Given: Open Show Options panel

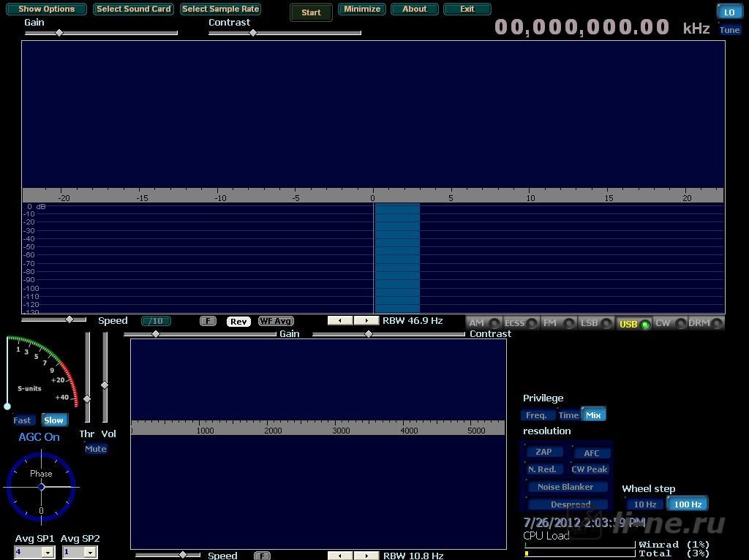Looking at the screenshot, I should pos(46,9).
